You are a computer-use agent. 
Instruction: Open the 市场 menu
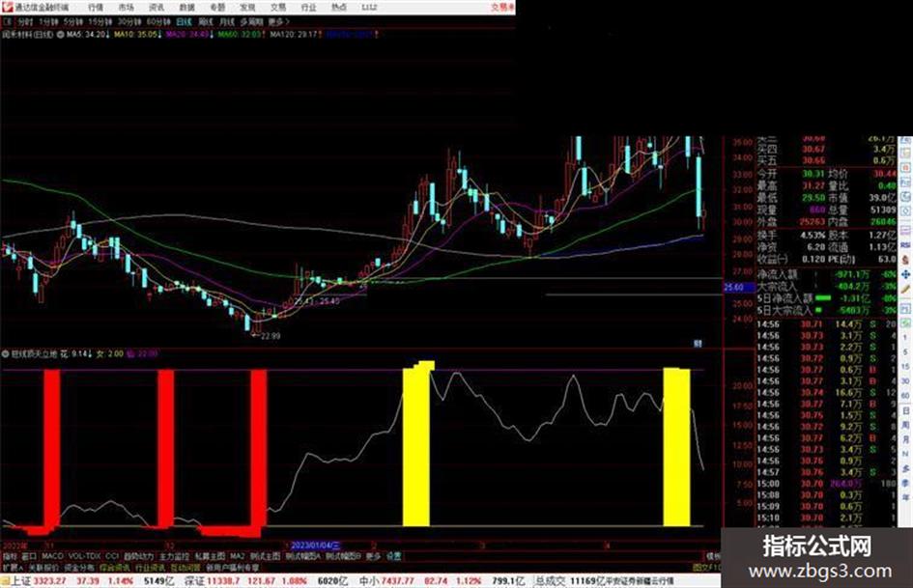(x=127, y=8)
